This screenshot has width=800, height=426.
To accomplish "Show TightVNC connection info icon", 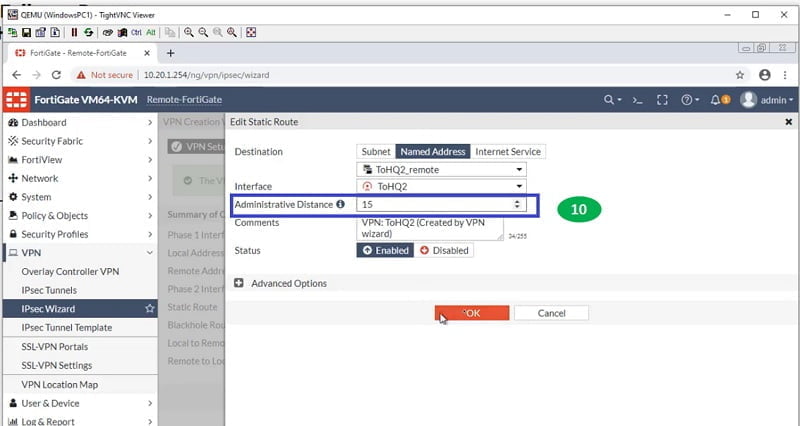I will 54,32.
